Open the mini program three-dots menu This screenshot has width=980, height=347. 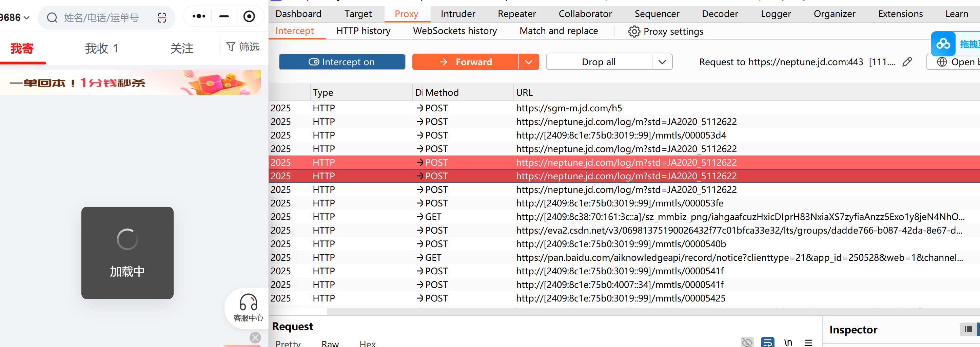(199, 16)
